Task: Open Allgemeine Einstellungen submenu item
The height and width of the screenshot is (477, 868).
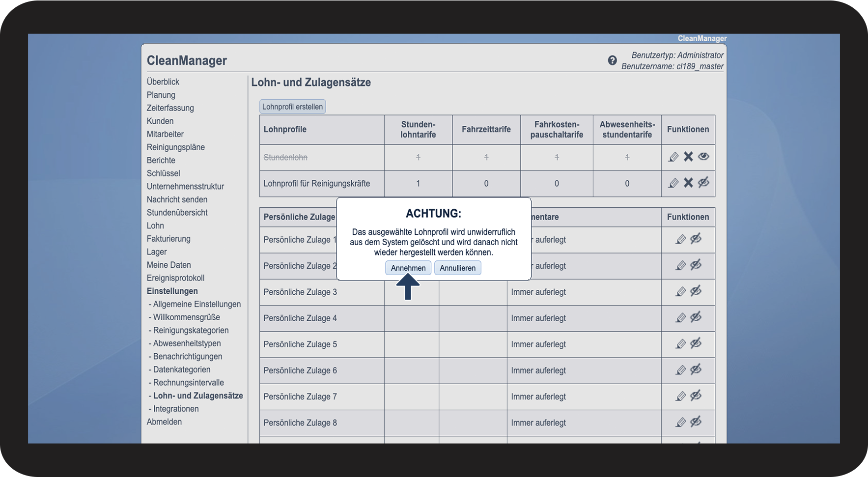Action: point(197,304)
